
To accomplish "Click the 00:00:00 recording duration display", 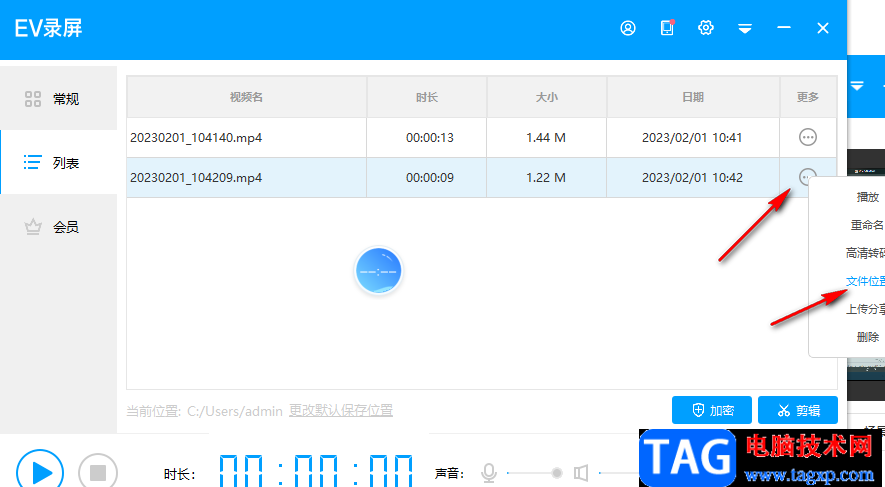I will pos(316,471).
